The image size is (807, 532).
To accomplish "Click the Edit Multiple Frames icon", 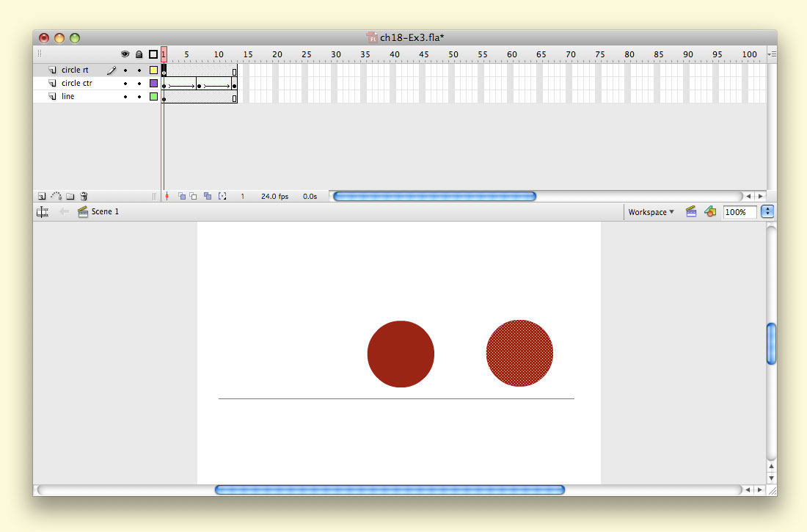I will (208, 197).
